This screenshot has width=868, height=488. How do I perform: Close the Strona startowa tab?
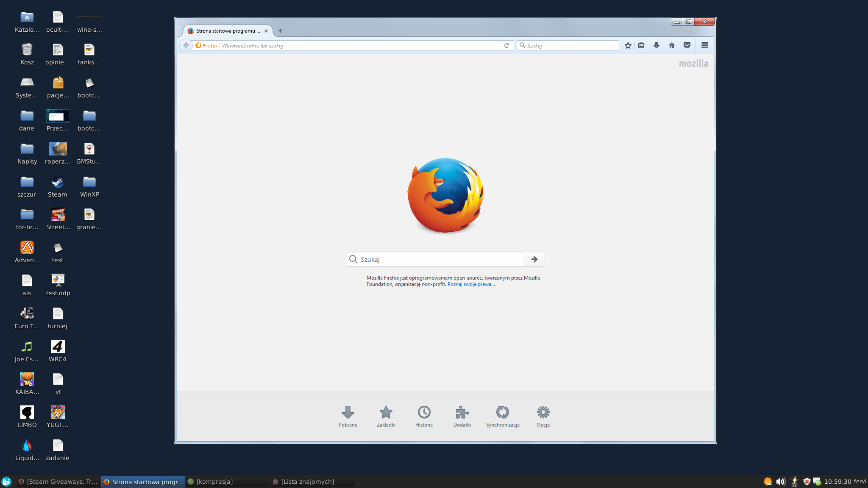[x=266, y=31]
